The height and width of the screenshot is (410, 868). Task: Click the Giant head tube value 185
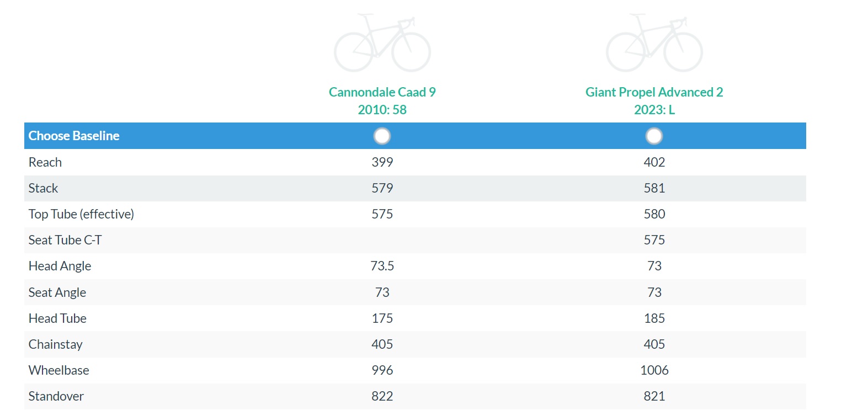pyautogui.click(x=654, y=318)
